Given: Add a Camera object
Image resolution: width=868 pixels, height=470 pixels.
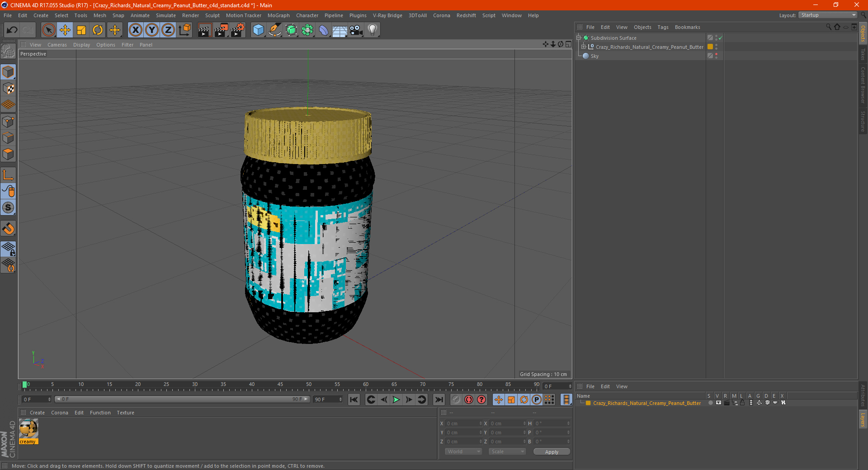Looking at the screenshot, I should tap(356, 30).
